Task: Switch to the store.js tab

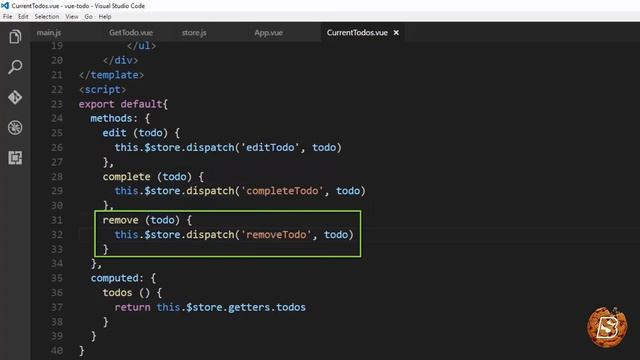Action: (194, 33)
